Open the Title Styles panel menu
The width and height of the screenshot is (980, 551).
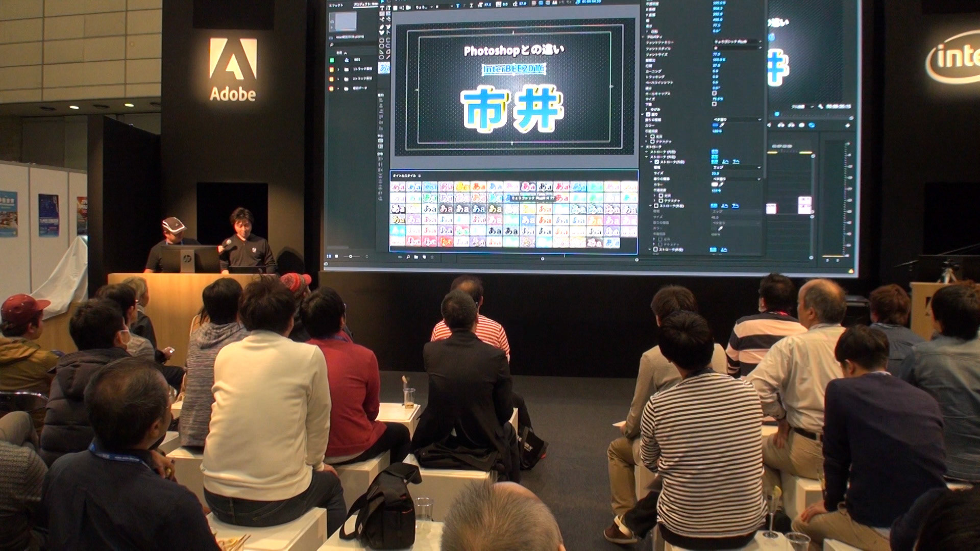(x=420, y=176)
